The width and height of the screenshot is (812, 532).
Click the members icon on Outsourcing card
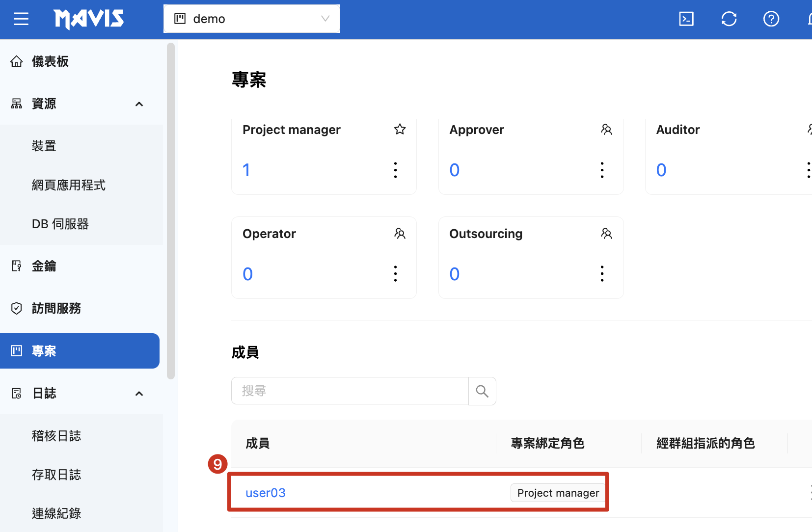(x=606, y=234)
